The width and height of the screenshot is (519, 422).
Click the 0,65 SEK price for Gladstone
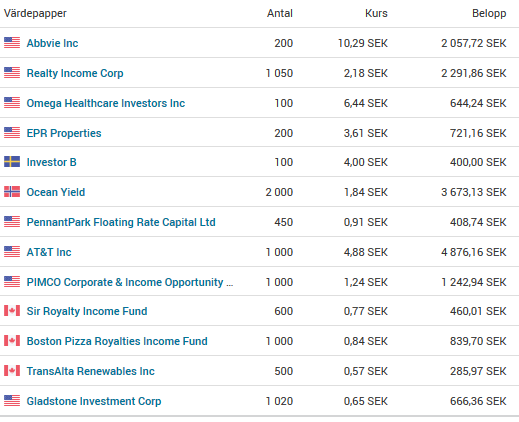coord(366,401)
